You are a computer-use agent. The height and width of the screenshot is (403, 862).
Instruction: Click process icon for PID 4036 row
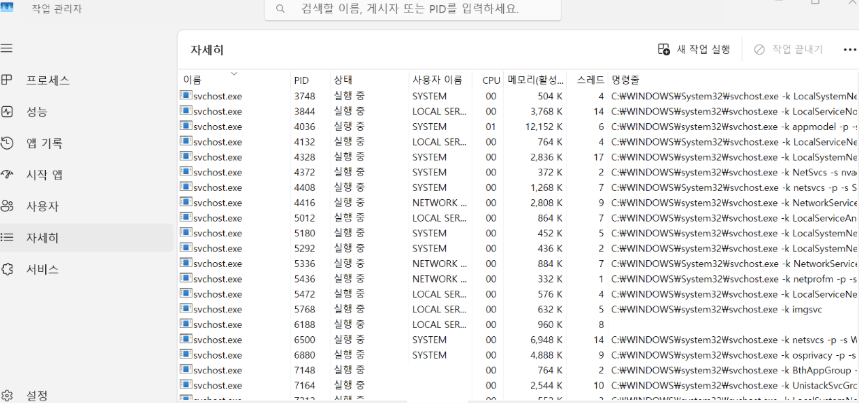point(185,126)
